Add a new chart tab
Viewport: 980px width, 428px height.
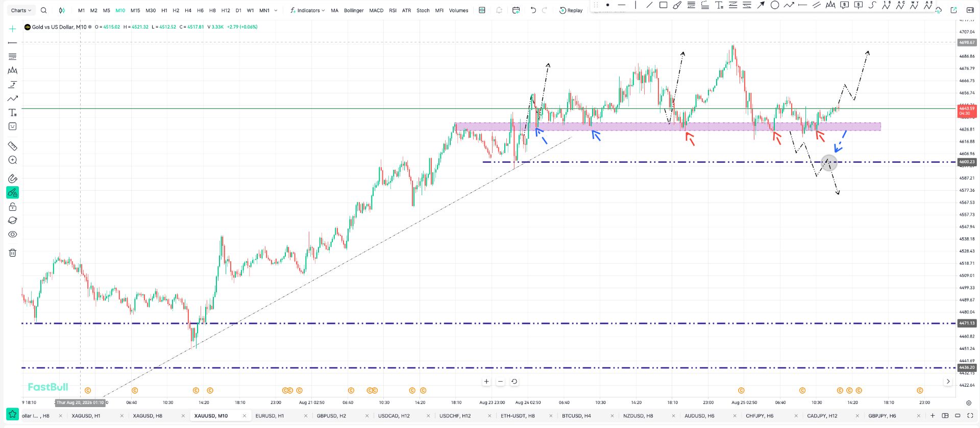point(933,416)
